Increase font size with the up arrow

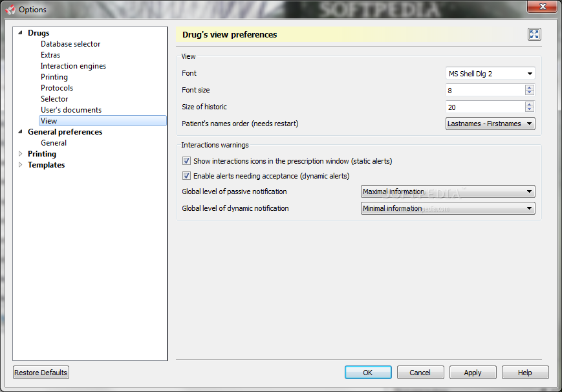530,87
